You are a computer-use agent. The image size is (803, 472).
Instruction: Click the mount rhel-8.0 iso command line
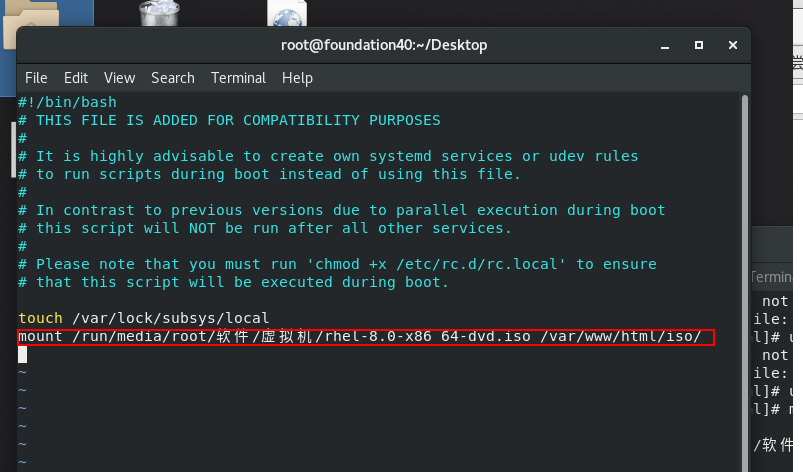[x=360, y=337]
